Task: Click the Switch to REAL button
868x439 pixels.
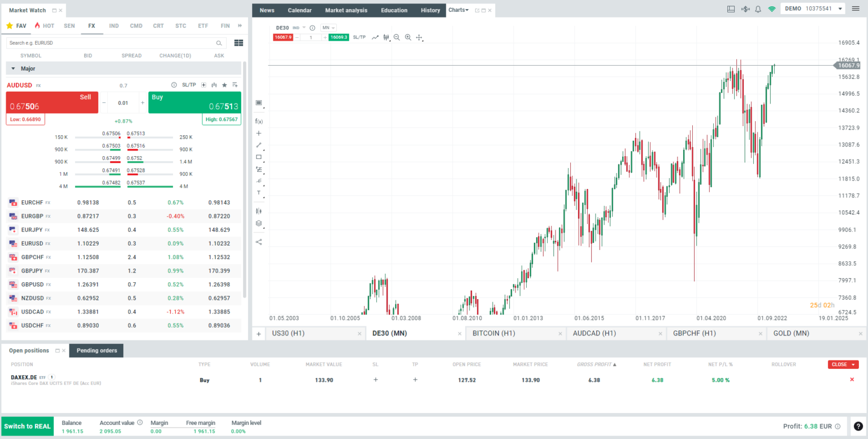Action: [27, 426]
